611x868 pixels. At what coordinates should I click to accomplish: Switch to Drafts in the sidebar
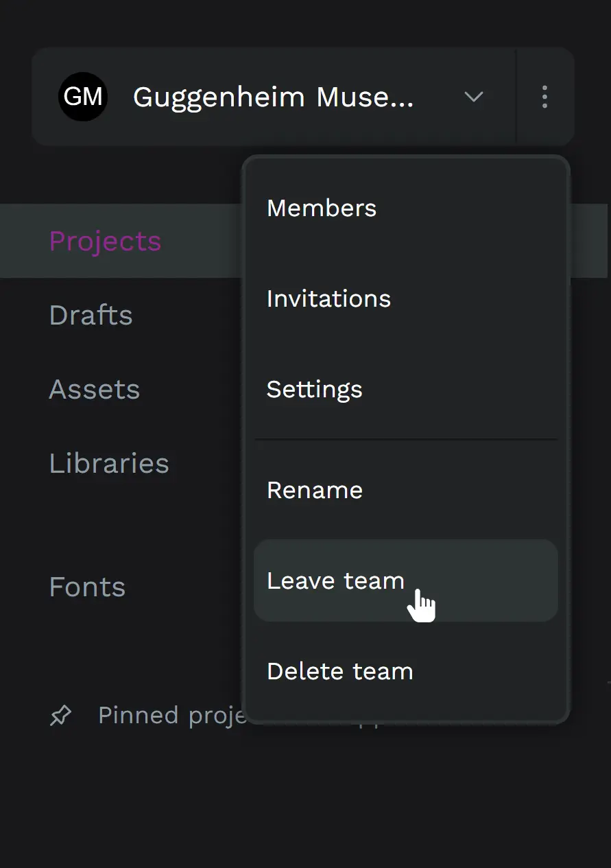(91, 315)
